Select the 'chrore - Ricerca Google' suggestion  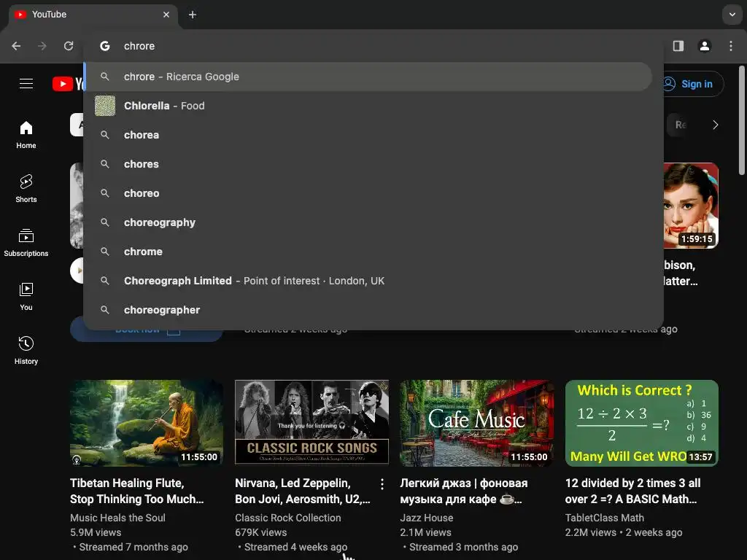[x=368, y=77]
